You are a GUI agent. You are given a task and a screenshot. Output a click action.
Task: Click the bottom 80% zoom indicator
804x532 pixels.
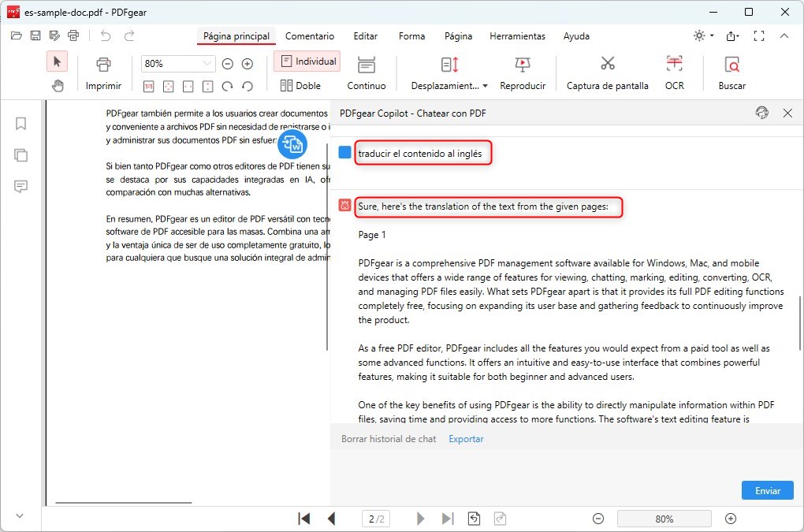click(664, 519)
